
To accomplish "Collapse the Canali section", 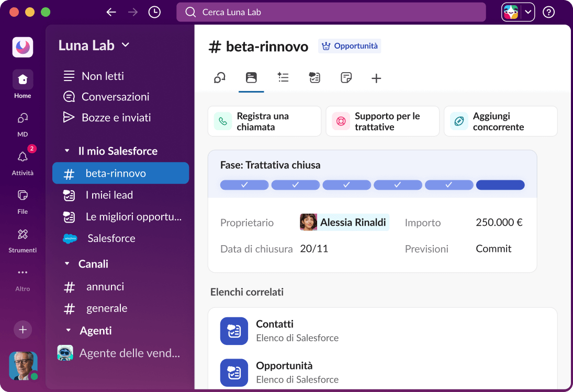I will (68, 264).
